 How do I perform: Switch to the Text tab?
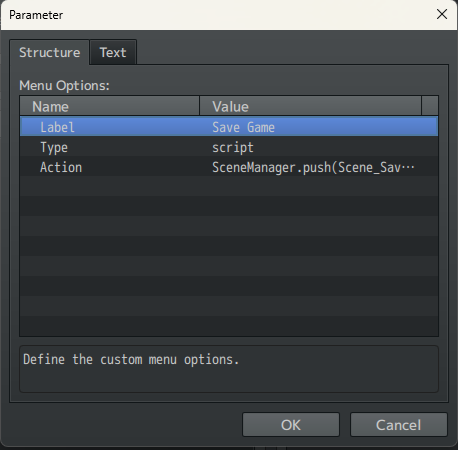click(x=113, y=52)
